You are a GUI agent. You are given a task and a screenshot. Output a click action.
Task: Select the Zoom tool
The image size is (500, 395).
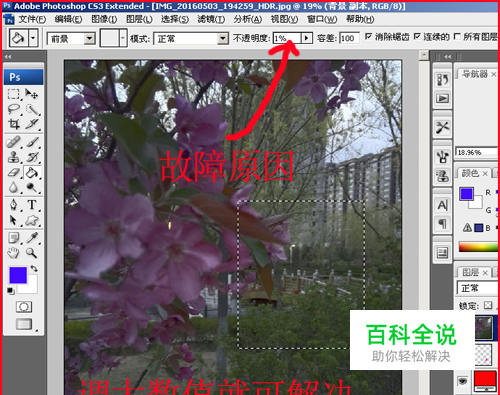(x=32, y=253)
